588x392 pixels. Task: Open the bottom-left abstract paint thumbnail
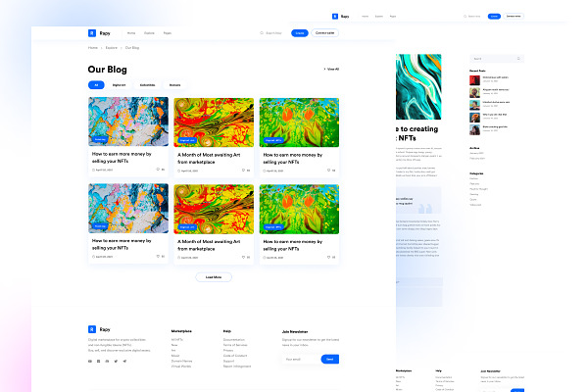point(128,208)
